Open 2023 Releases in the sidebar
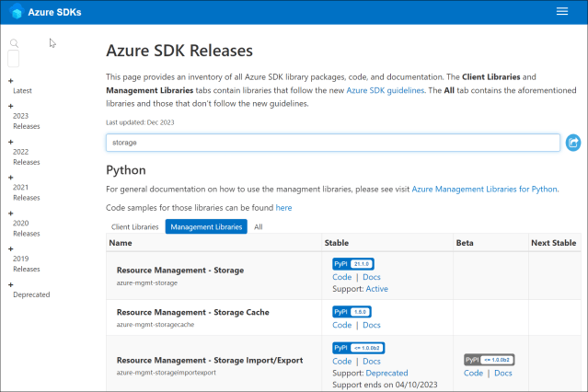This screenshot has height=392, width=588. 27,121
